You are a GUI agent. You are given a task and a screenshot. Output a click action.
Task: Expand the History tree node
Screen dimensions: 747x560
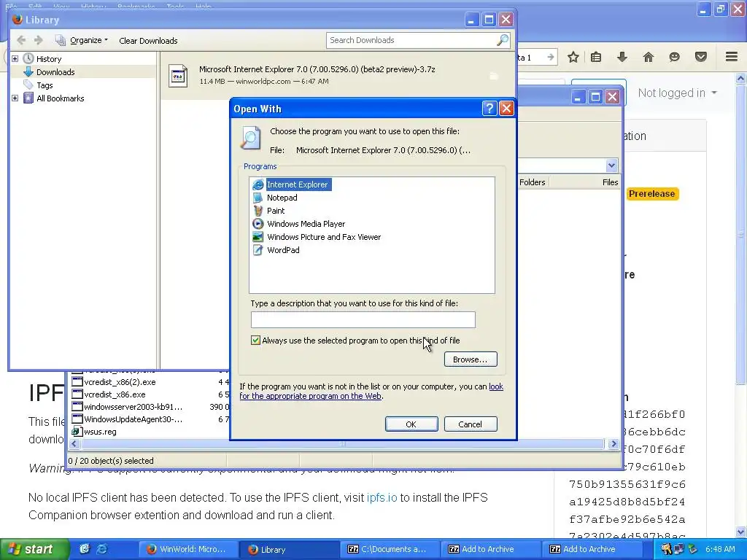point(15,58)
